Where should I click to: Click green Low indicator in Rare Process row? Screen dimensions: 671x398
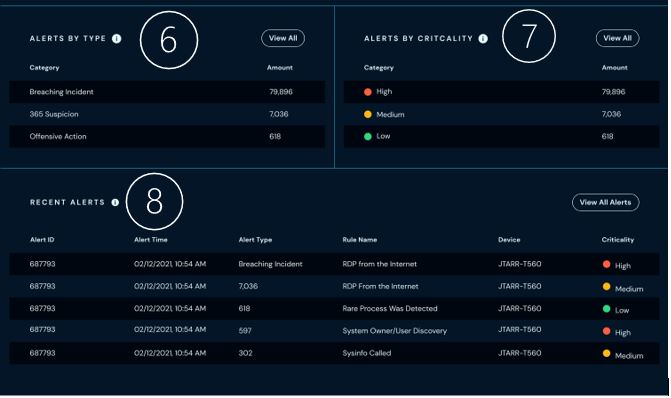(606, 309)
